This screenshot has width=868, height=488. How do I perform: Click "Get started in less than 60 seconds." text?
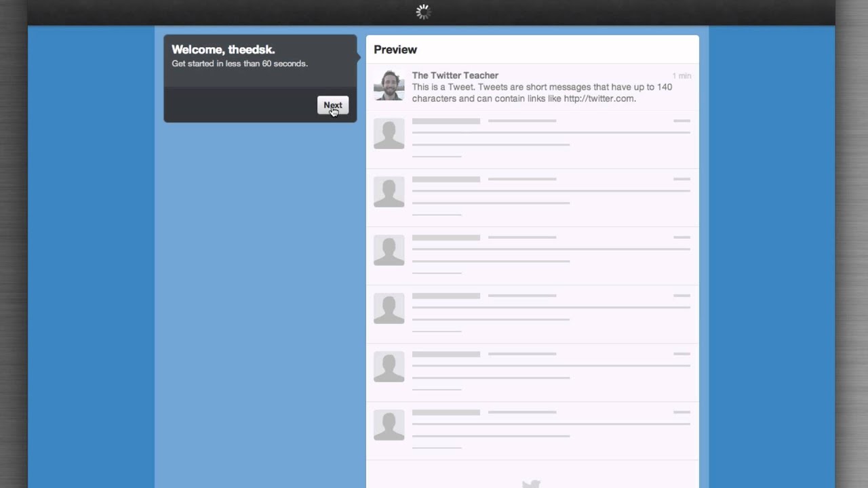coord(239,64)
